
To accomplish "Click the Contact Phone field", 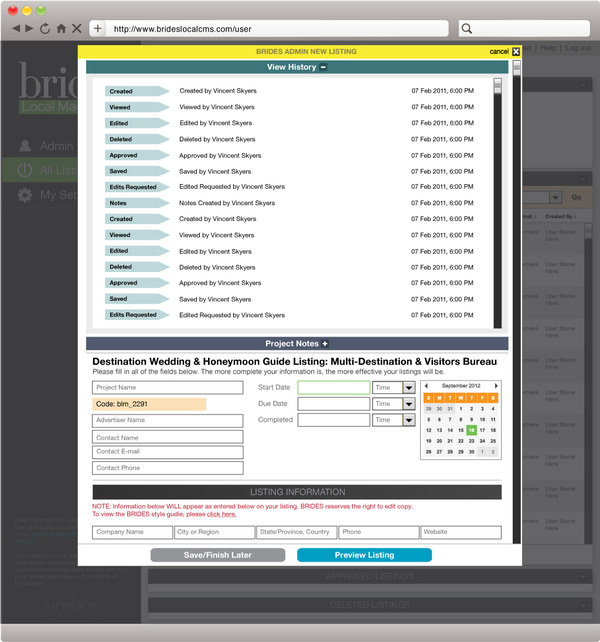I will (168, 468).
